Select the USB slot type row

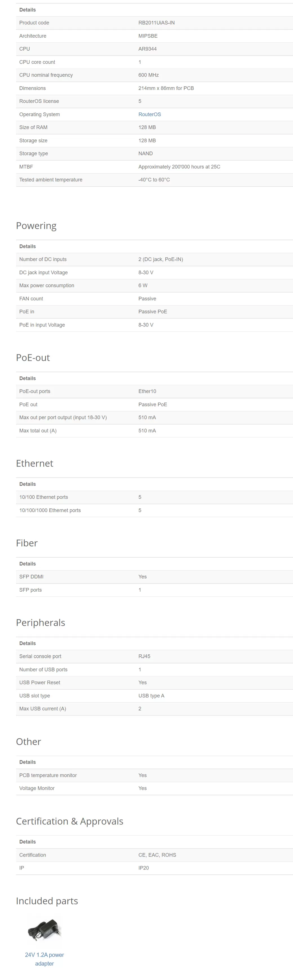point(154,695)
